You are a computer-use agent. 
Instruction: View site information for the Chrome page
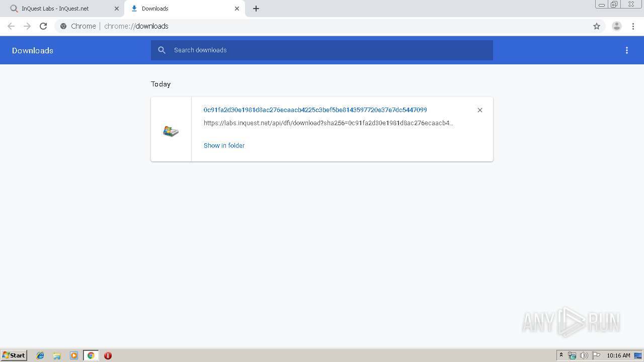point(63,26)
